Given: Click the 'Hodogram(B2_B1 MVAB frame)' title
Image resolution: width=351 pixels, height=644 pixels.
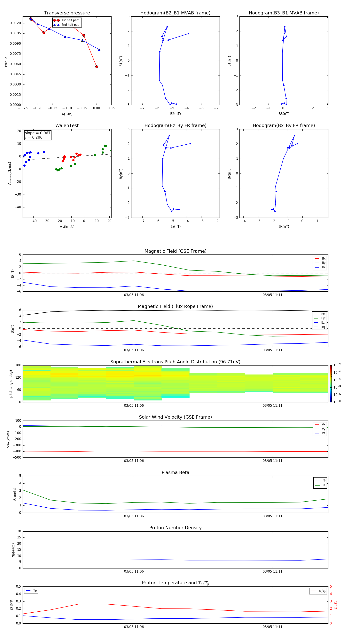Looking at the screenshot, I should point(175,13).
